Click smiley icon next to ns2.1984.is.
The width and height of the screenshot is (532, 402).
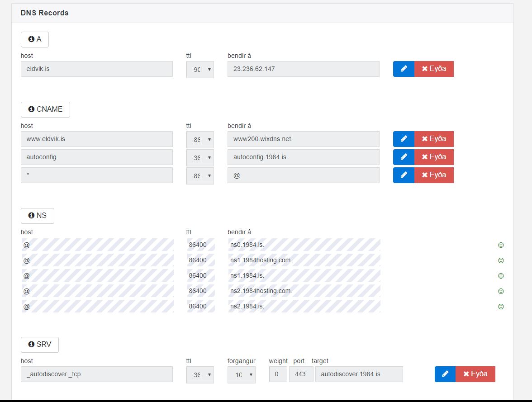click(501, 307)
